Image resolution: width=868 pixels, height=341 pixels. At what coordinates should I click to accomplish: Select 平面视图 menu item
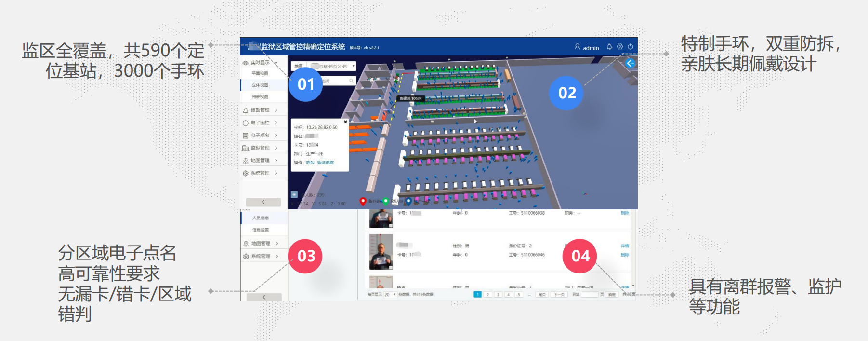[x=260, y=74]
